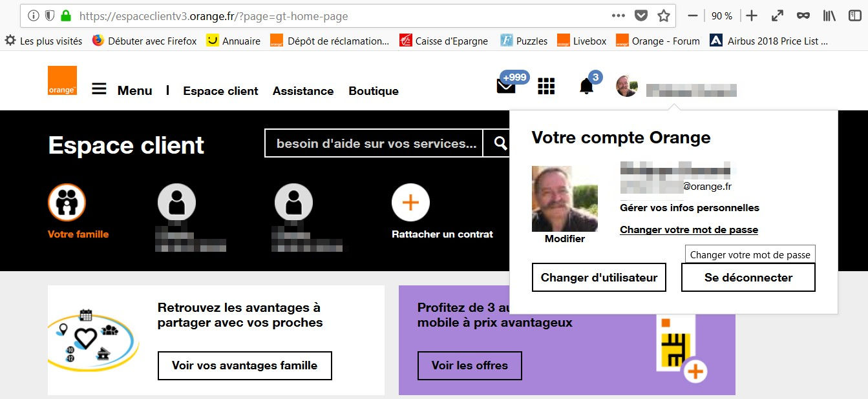The image size is (868, 399).
Task: Zoom in with the plus button
Action: (751, 15)
